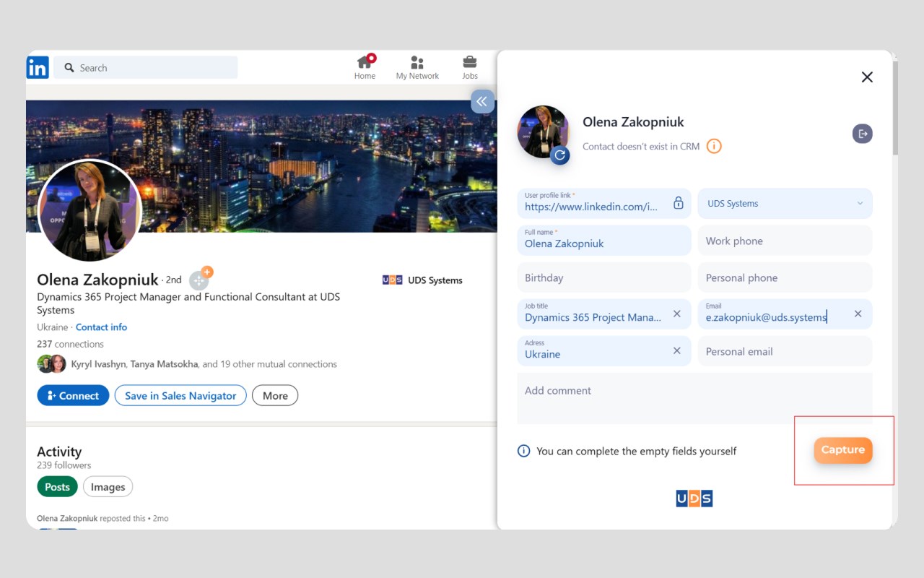Click the Add comment text area
This screenshot has height=578, width=924.
pyautogui.click(x=695, y=398)
